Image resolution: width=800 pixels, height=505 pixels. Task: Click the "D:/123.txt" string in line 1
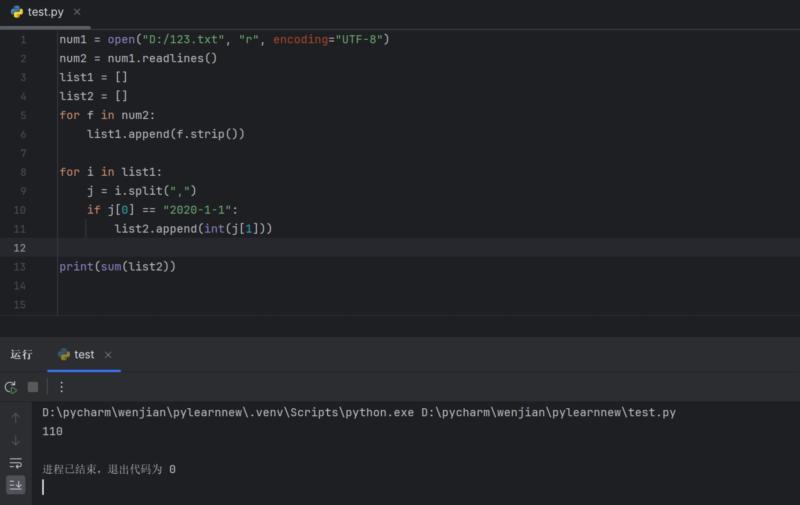(x=183, y=39)
